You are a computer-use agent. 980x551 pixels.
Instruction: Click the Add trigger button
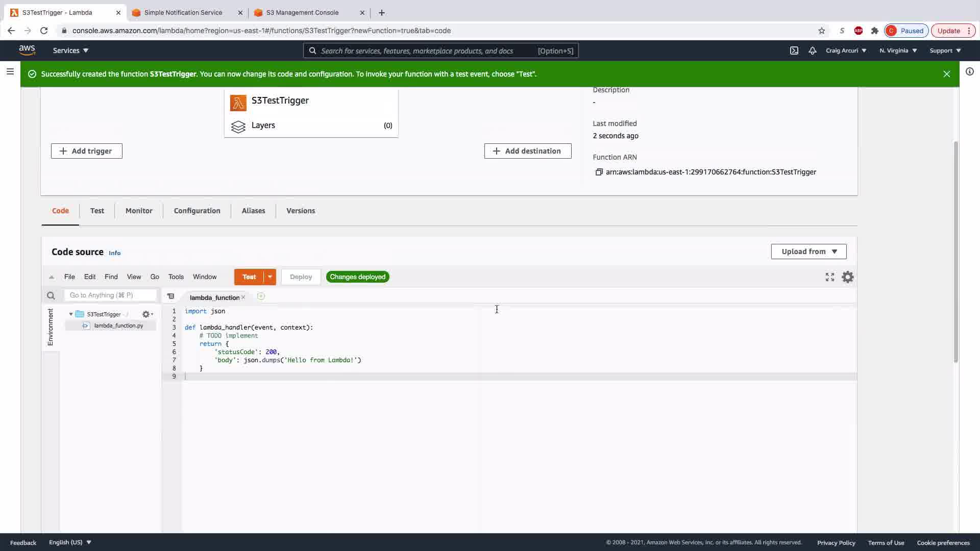pyautogui.click(x=87, y=151)
